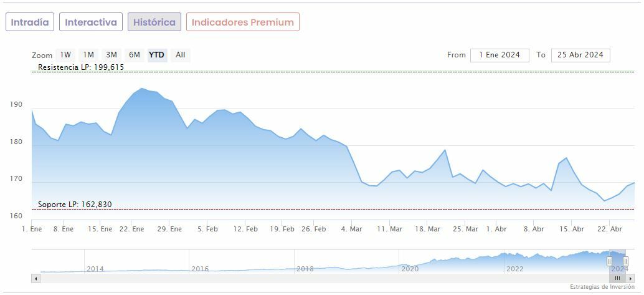Select the YTD zoom option

[157, 55]
